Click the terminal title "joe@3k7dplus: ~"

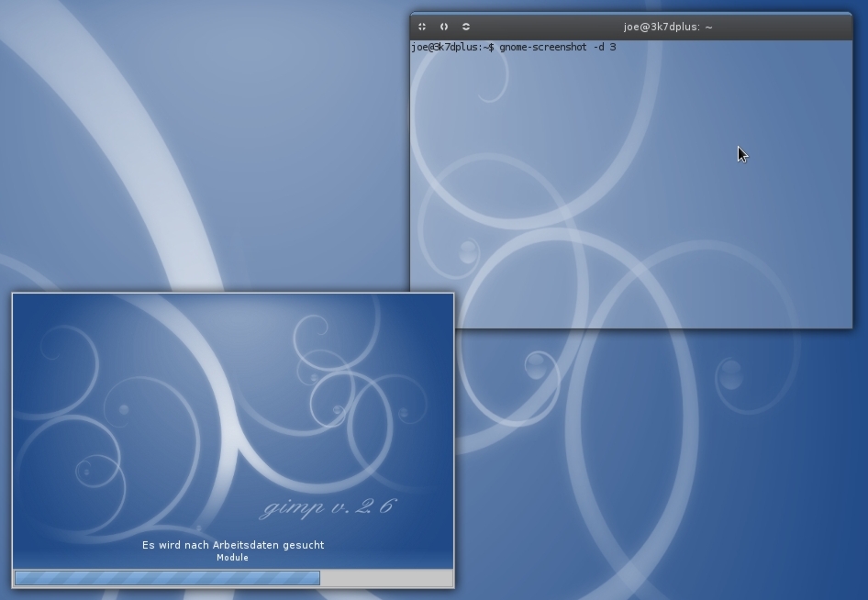tap(668, 27)
